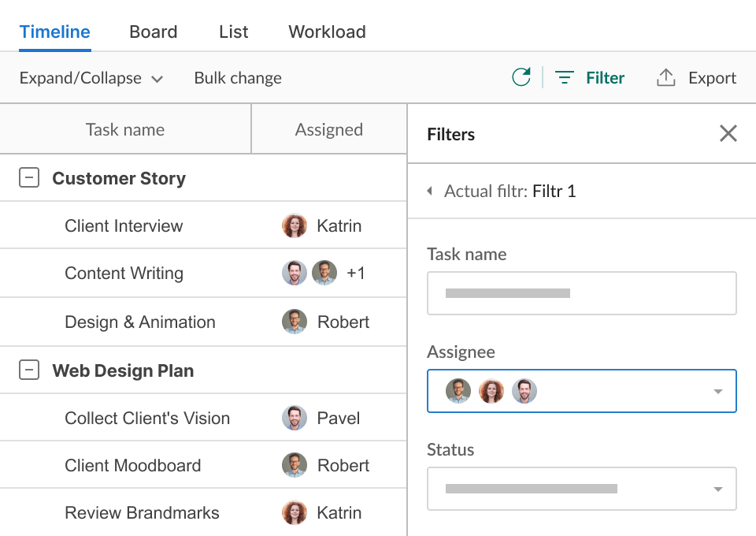The image size is (756, 536).
Task: Click Pavel's avatar in Collect Client's Vision row
Action: [x=295, y=418]
